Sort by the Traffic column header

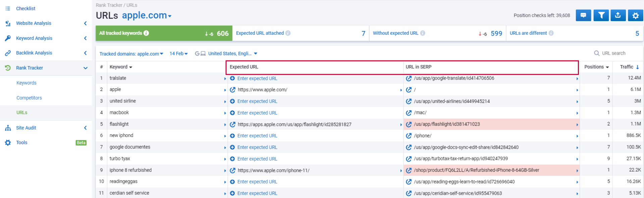click(x=629, y=67)
